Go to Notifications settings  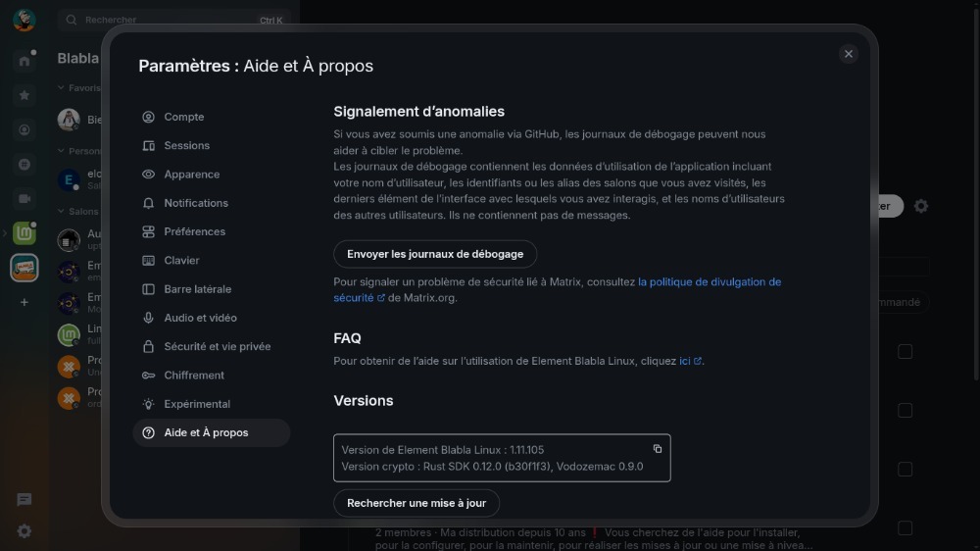point(195,203)
